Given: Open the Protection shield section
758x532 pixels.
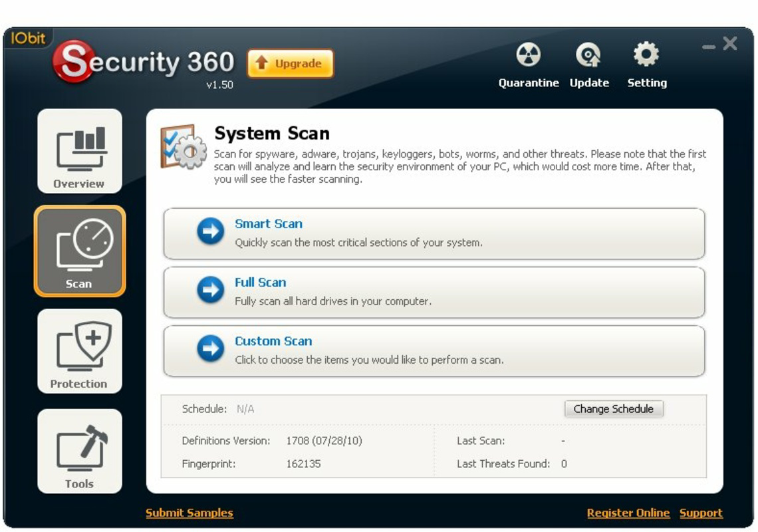Looking at the screenshot, I should 80,351.
